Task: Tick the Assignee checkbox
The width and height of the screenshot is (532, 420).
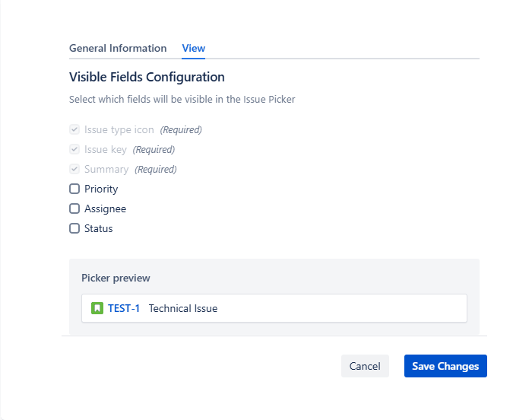Action: (x=74, y=208)
